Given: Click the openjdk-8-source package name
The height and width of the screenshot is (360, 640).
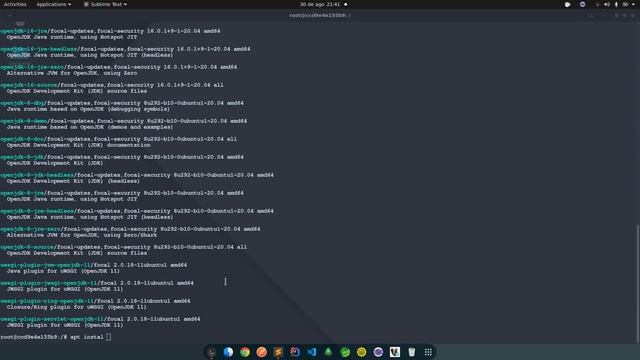Looking at the screenshot, I should (x=27, y=247).
